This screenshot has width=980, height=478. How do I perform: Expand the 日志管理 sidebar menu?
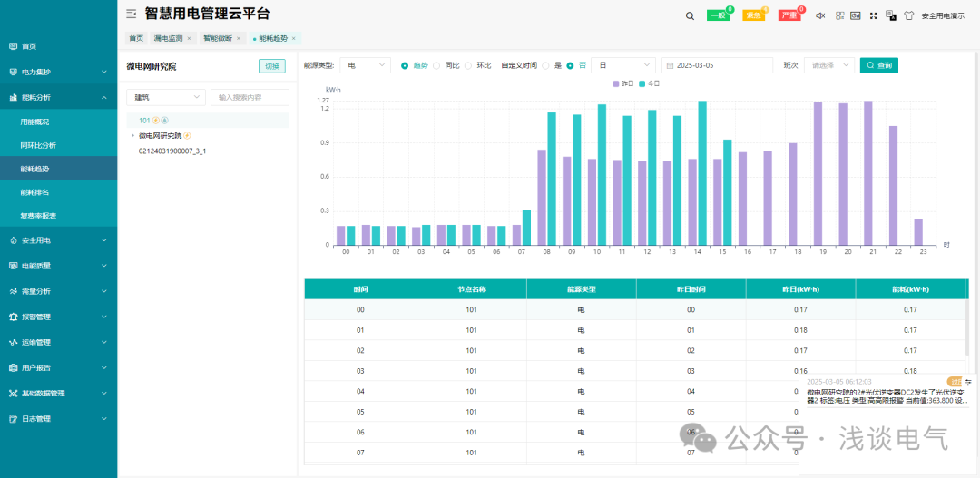tap(58, 419)
